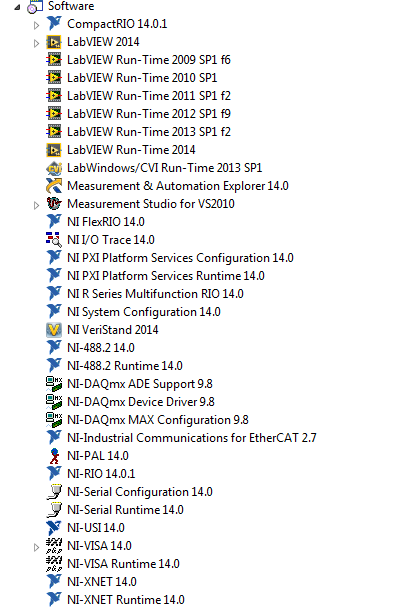Viewport: 404px width, 609px height.
Task: Select the Software root label
Action: coord(71,6)
